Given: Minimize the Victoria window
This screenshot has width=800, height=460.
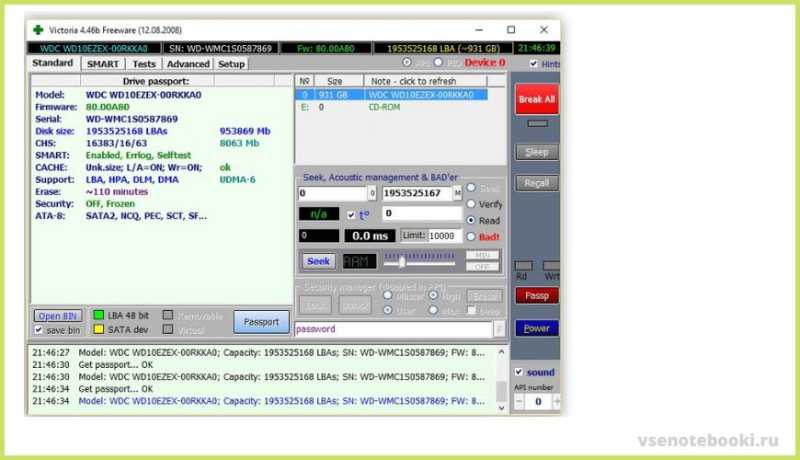Looking at the screenshot, I should tap(479, 30).
